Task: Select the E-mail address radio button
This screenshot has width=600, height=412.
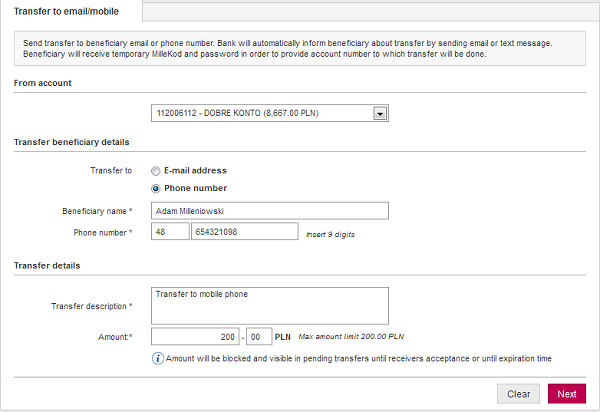Action: coord(156,171)
